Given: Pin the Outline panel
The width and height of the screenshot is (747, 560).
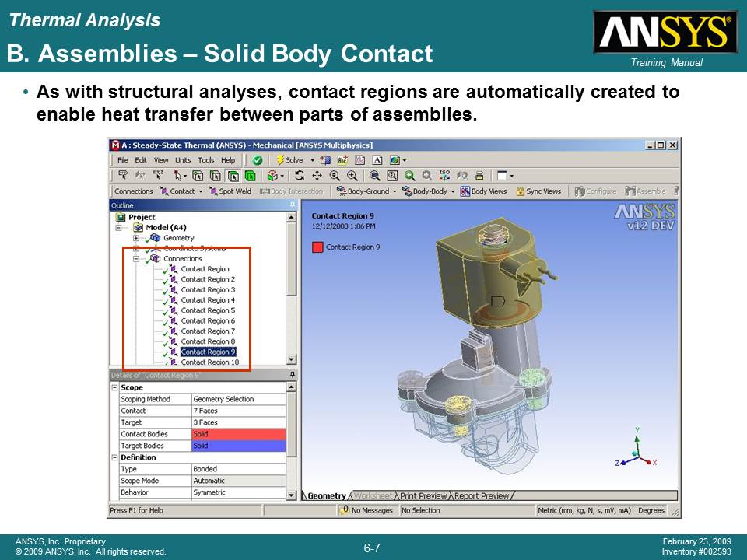Looking at the screenshot, I should point(293,205).
